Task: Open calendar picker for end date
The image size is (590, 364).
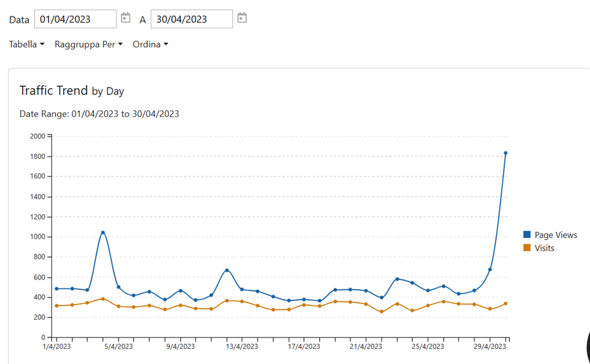Action: point(242,18)
